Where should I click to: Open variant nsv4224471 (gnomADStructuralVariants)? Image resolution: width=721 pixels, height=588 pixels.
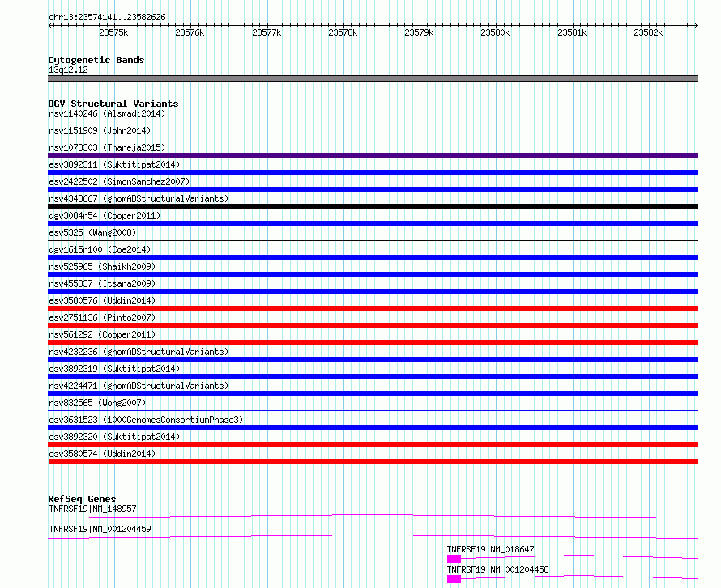pyautogui.click(x=139, y=386)
